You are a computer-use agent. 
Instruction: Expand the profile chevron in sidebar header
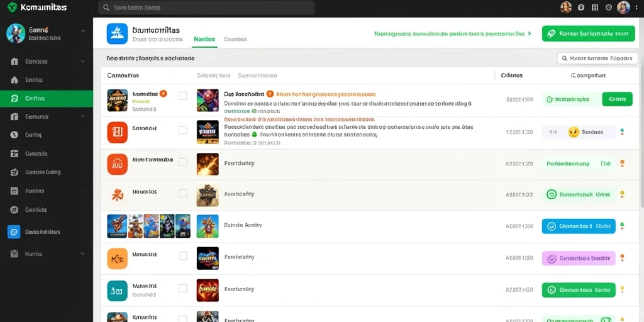83,31
